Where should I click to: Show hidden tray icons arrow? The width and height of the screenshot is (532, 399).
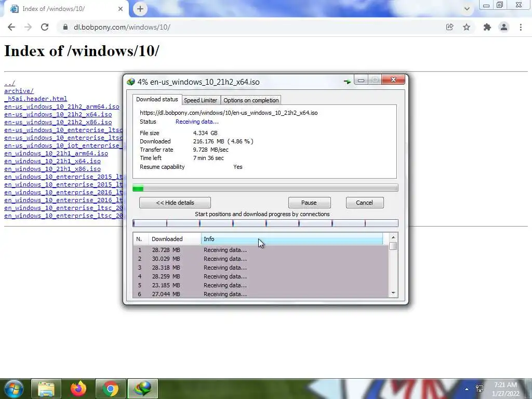[467, 389]
